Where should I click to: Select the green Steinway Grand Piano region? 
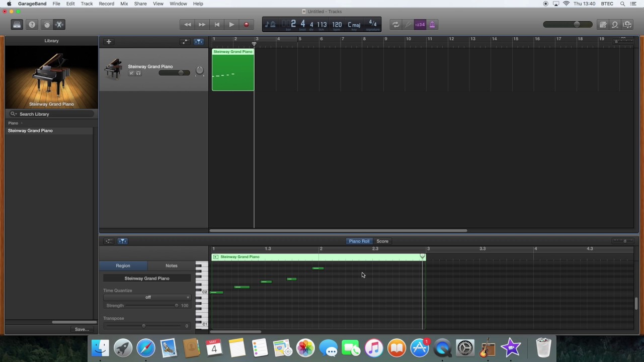click(233, 70)
